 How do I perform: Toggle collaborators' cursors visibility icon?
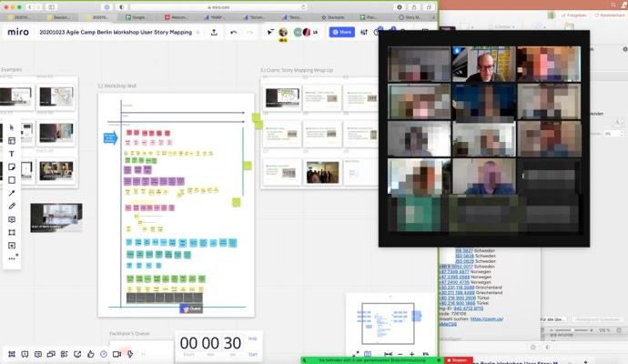(x=270, y=32)
